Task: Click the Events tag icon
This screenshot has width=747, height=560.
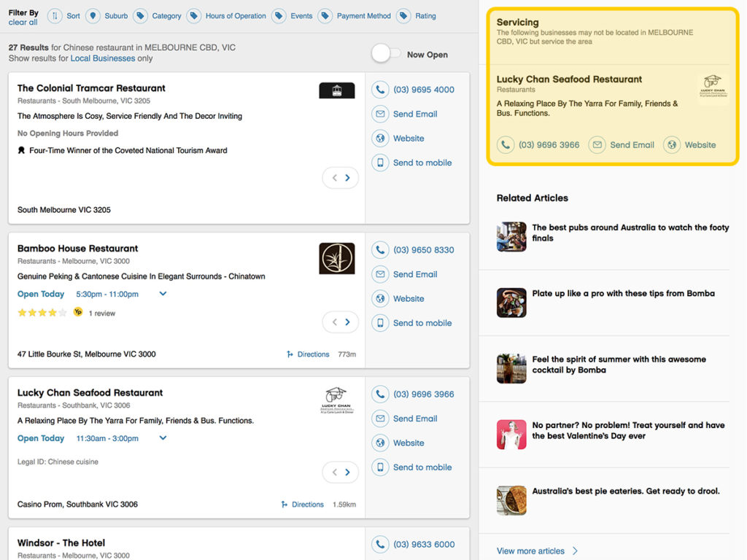Action: [x=279, y=16]
